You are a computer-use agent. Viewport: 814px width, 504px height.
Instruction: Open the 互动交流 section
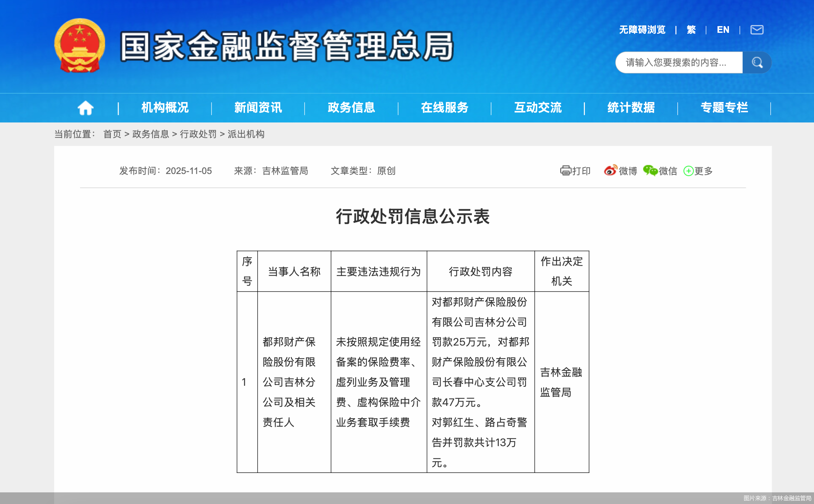[538, 108]
